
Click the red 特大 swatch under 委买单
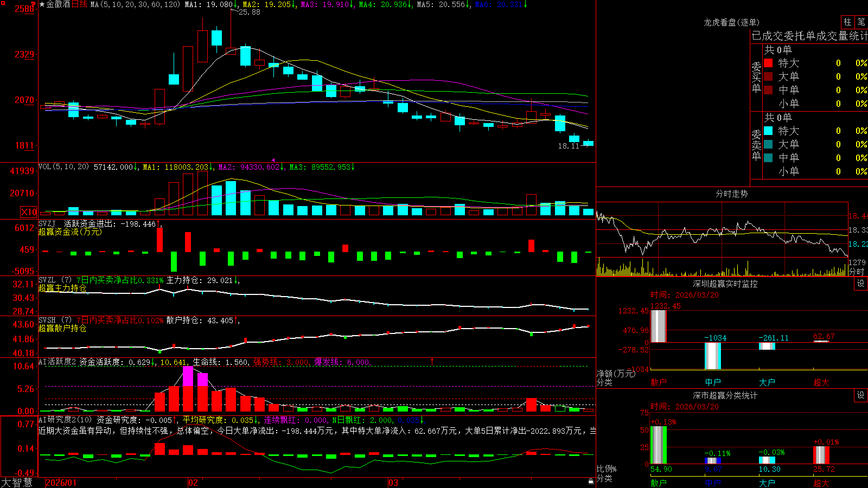768,63
